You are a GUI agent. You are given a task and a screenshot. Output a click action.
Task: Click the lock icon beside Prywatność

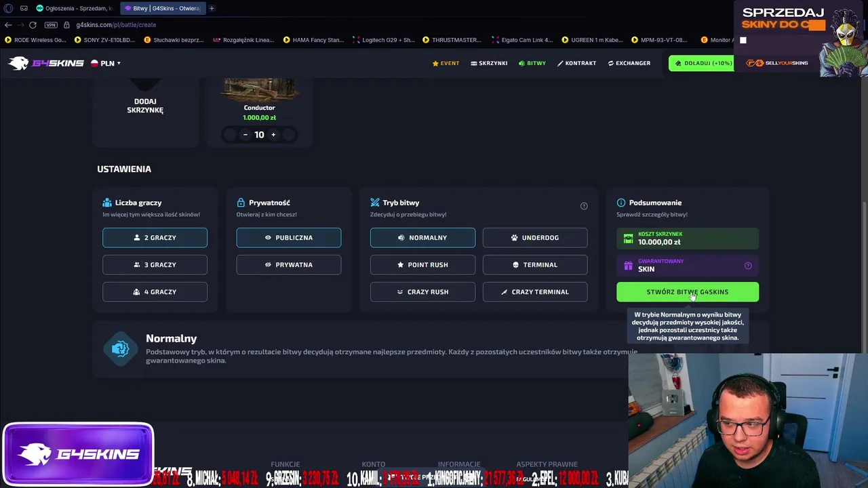click(241, 203)
